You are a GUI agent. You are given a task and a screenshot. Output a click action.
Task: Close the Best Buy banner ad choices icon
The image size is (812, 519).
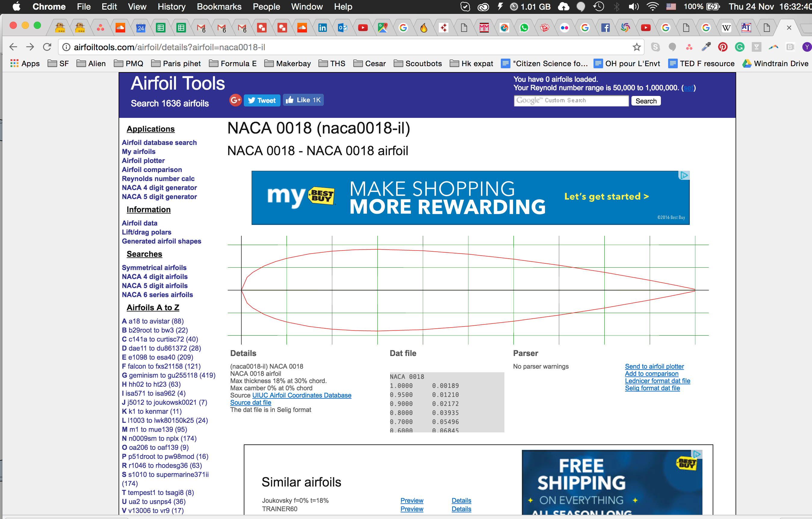(684, 175)
